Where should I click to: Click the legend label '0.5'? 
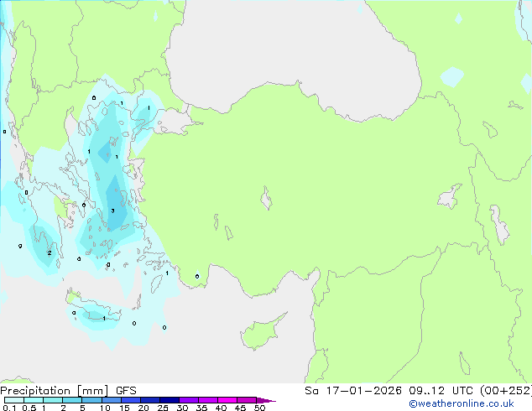click(x=29, y=408)
